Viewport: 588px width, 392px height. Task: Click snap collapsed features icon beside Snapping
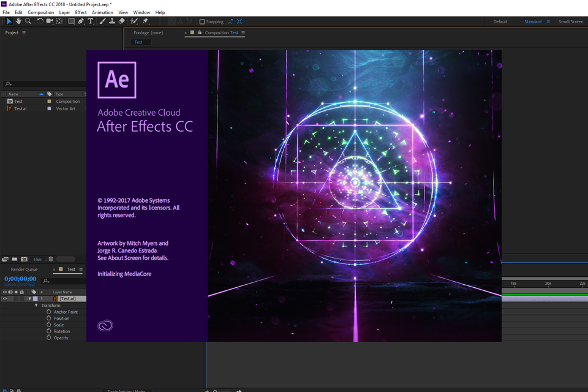230,21
